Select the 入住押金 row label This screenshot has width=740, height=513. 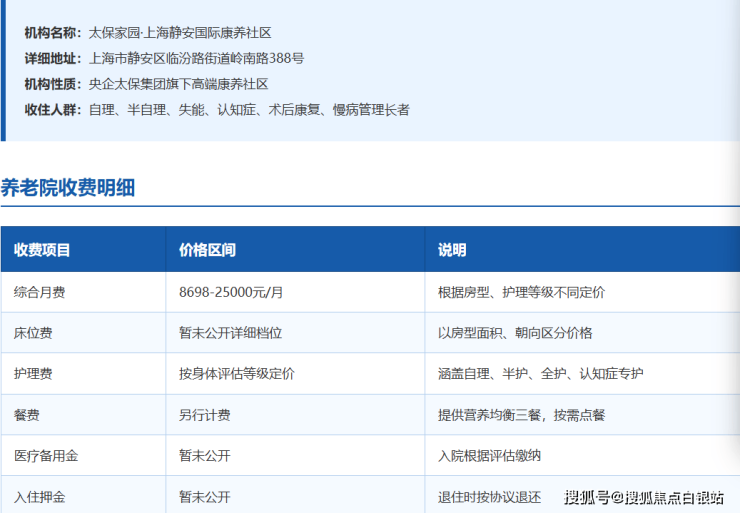click(40, 496)
